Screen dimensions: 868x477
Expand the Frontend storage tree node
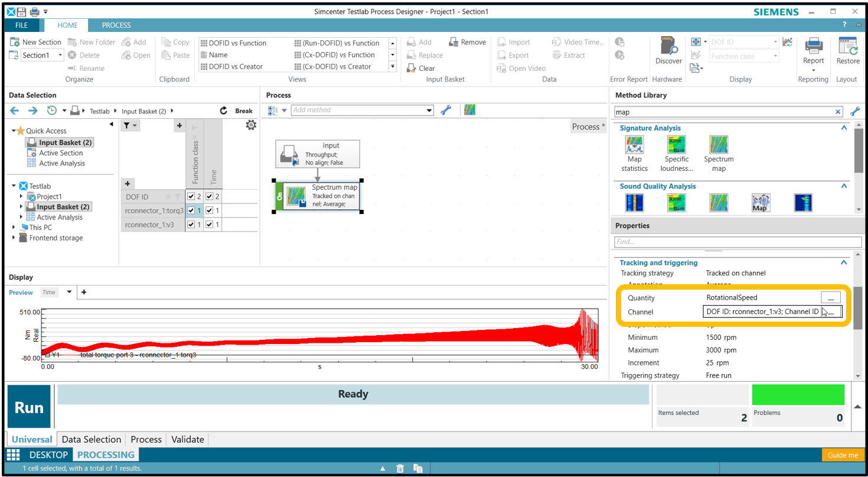(x=14, y=238)
